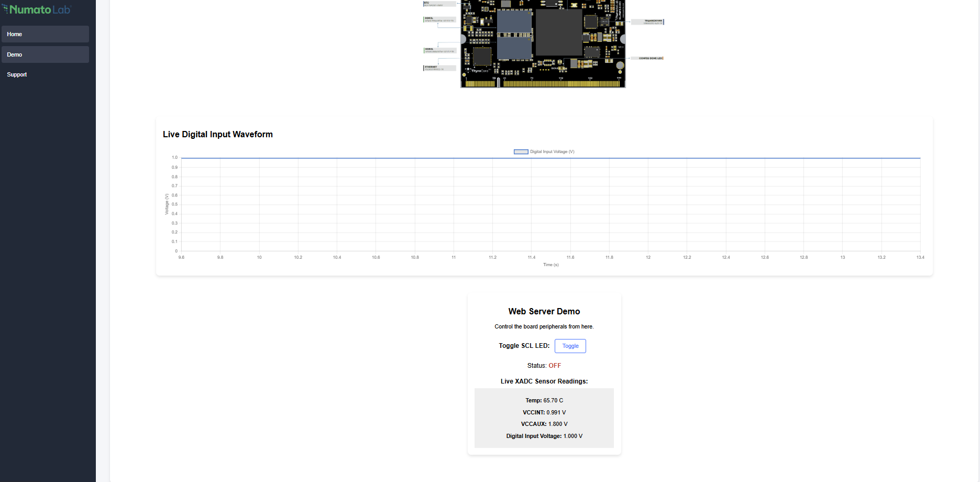This screenshot has width=980, height=482.
Task: Open the Home menu item
Action: pos(45,34)
